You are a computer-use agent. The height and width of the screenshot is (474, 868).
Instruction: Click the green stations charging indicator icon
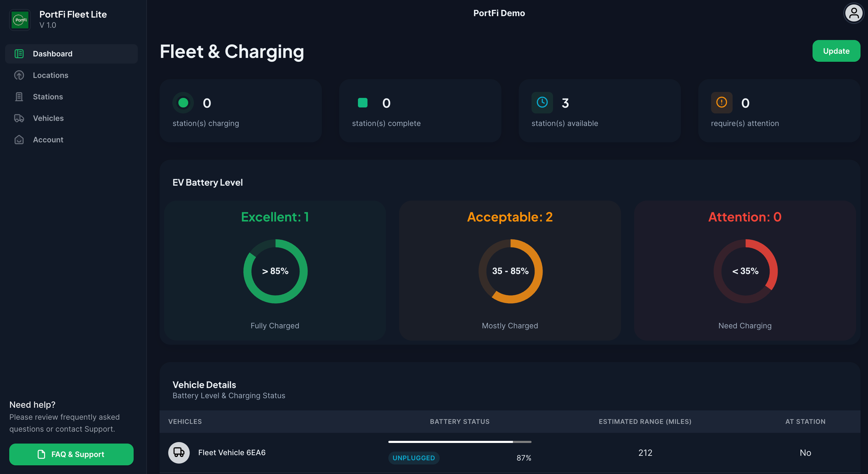[183, 102]
